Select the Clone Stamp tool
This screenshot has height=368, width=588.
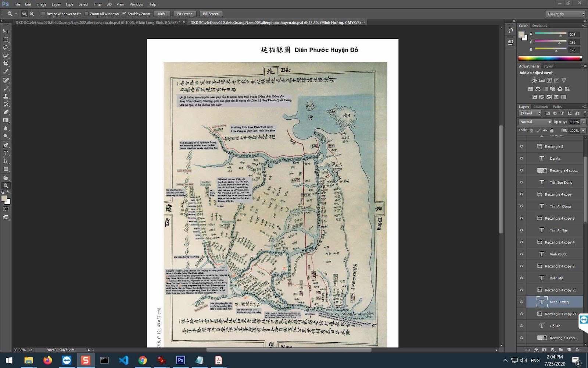[6, 96]
